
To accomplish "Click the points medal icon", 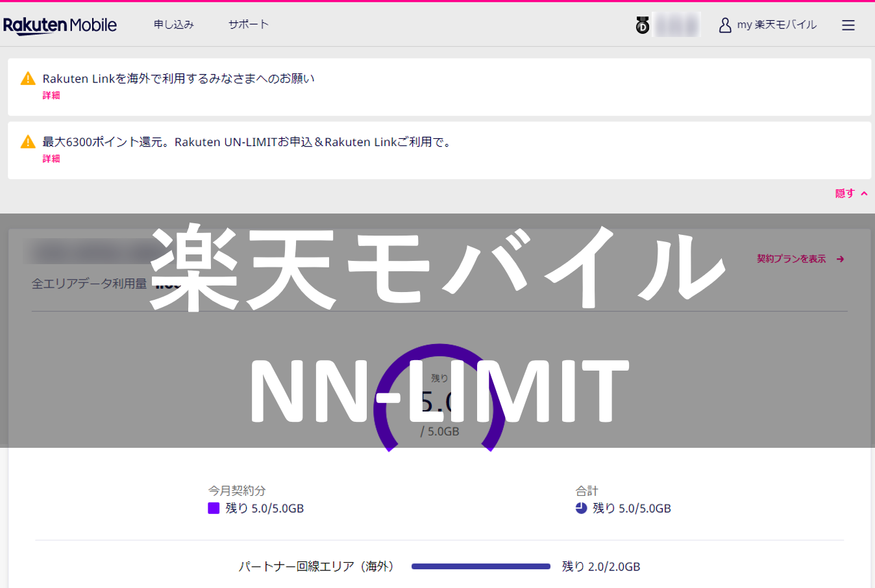I will pyautogui.click(x=642, y=25).
